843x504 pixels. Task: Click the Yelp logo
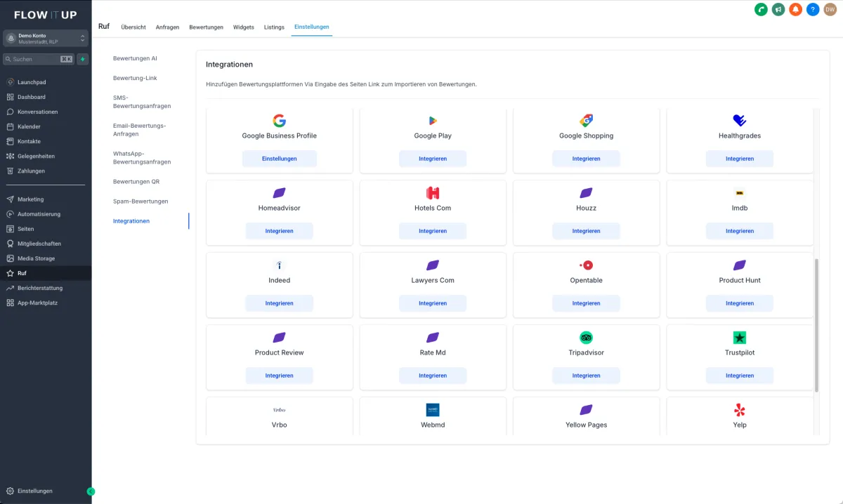pos(740,410)
